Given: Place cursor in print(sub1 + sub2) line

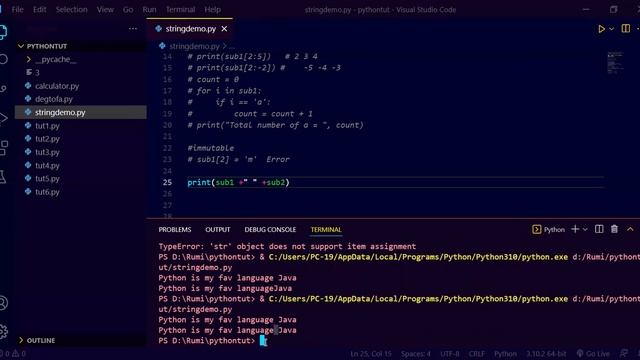Looking at the screenshot, I should pyautogui.click(x=238, y=182).
